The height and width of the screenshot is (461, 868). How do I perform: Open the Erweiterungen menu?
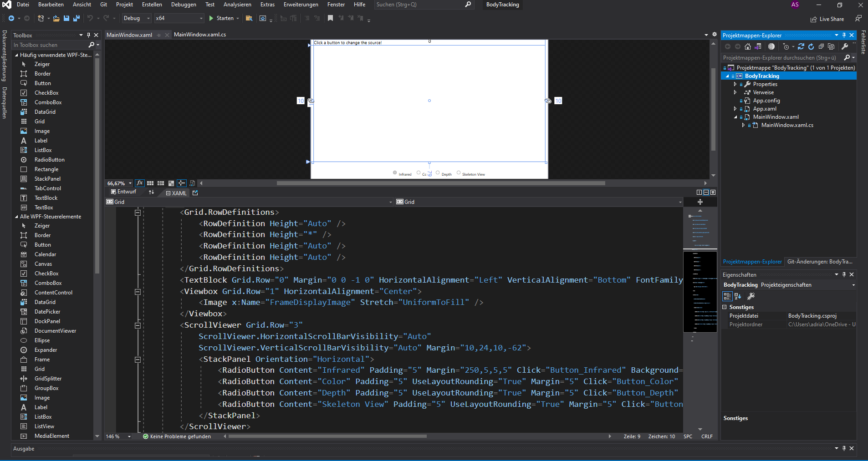coord(301,5)
